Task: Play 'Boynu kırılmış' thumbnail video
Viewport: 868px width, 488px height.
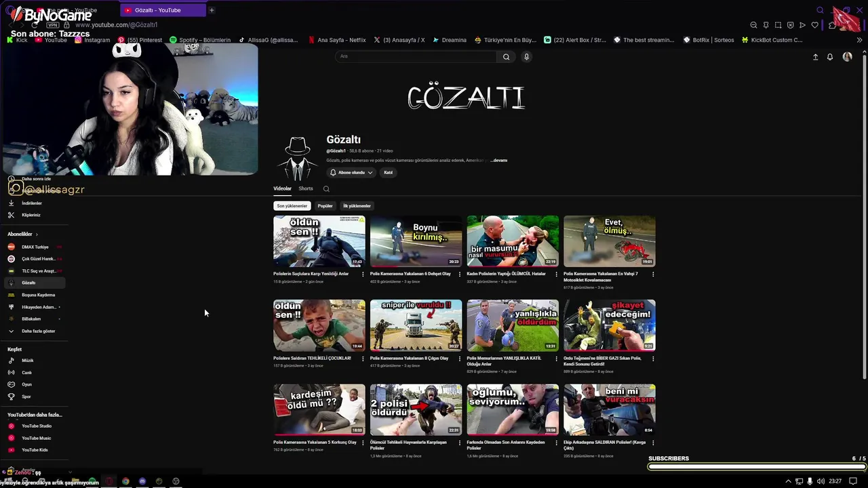Action: click(x=416, y=241)
